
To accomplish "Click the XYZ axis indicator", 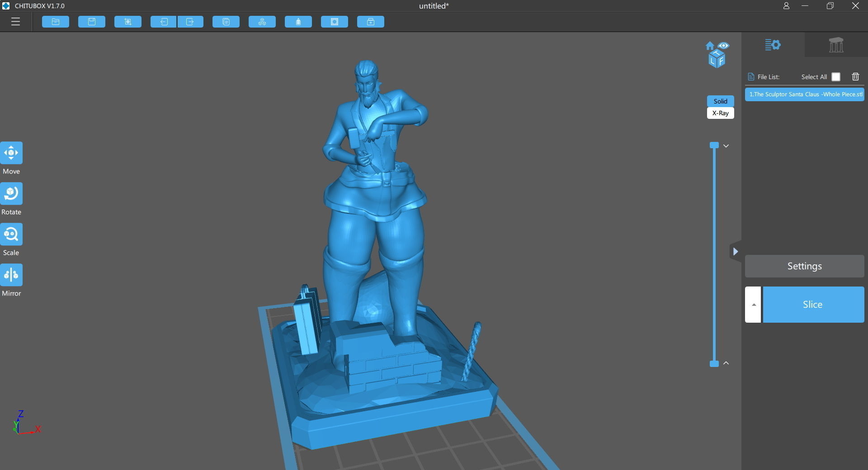I will coord(26,422).
